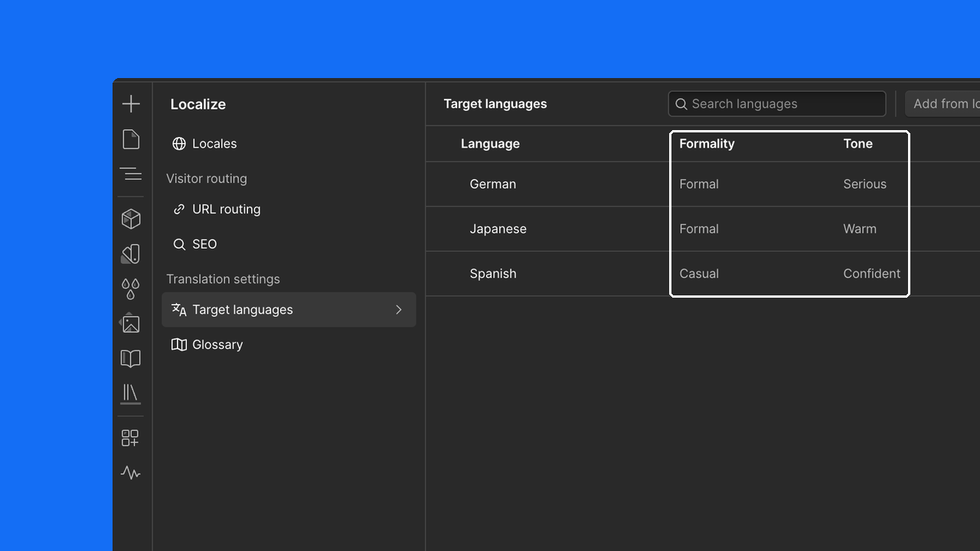Click the magnifier icon beside SEO
980x551 pixels.
pyautogui.click(x=179, y=244)
